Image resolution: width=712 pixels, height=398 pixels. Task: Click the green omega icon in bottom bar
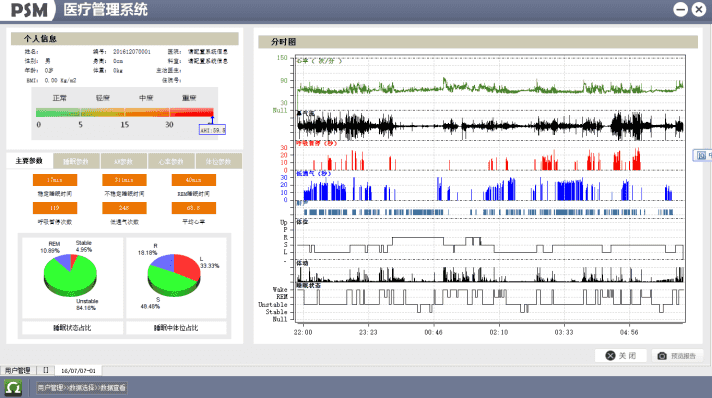click(x=13, y=388)
